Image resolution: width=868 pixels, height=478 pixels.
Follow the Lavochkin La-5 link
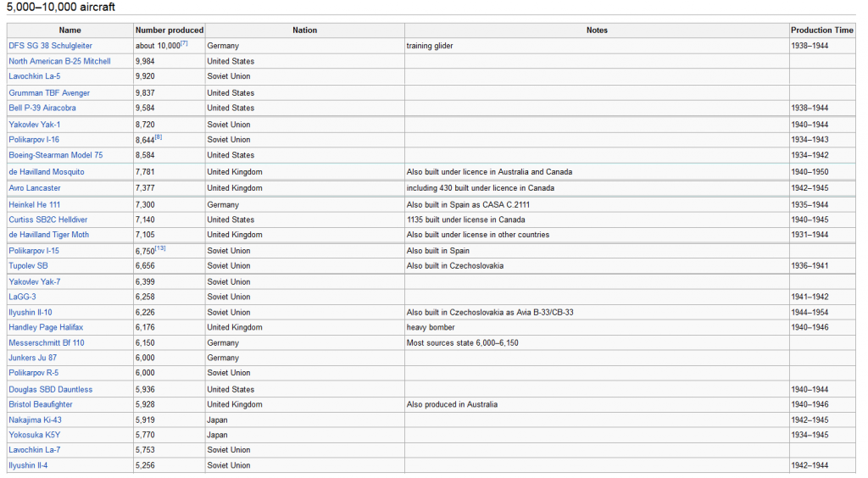click(34, 76)
